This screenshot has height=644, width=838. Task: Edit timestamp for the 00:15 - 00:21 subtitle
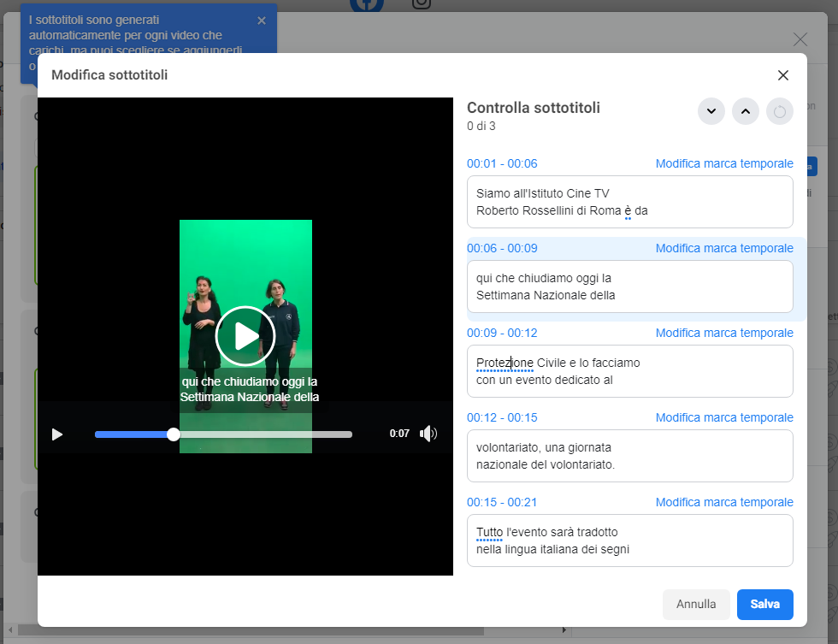(724, 502)
